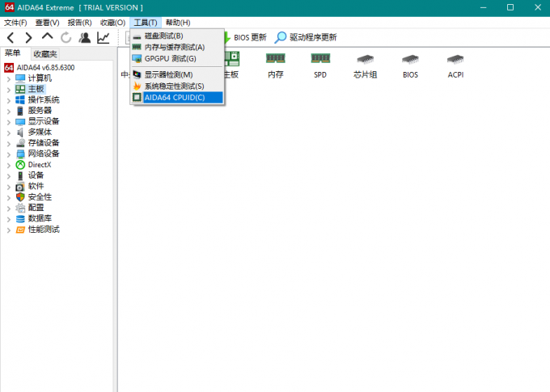Expand the 性能测试 tree node
Image resolution: width=550 pixels, height=392 pixels.
click(x=9, y=230)
